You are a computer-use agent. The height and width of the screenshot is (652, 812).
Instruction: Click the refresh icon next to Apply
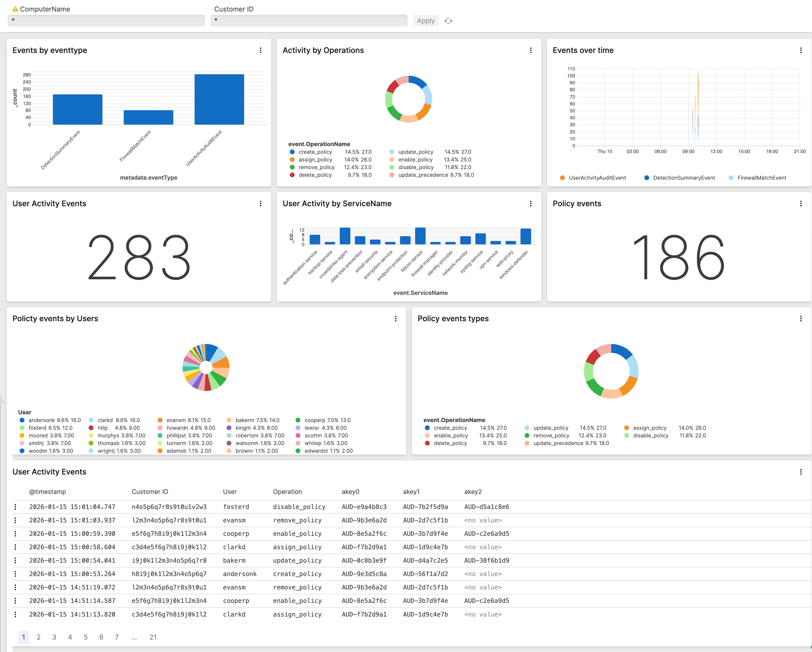point(448,21)
